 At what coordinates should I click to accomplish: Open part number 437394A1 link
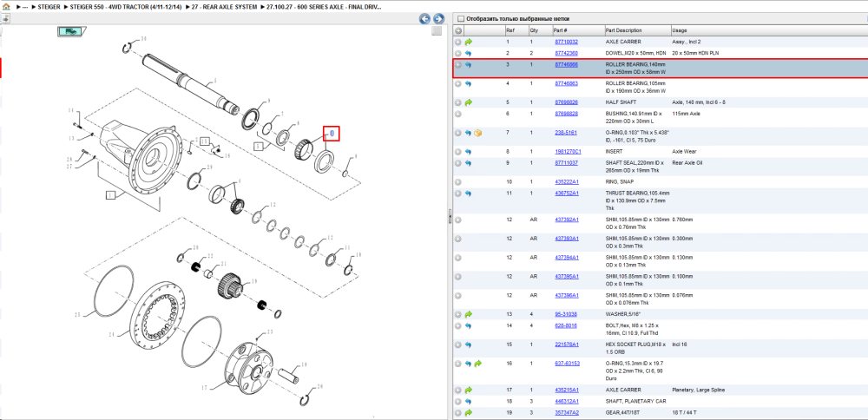pos(567,258)
